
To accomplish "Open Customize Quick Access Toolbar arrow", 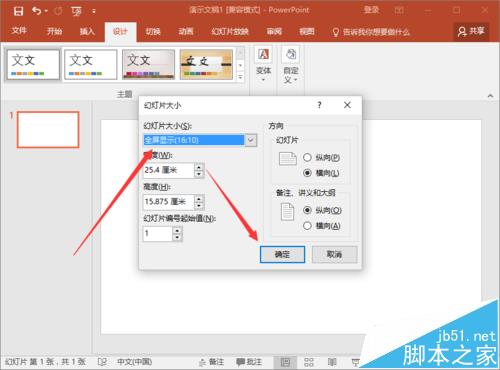I will coord(94,12).
